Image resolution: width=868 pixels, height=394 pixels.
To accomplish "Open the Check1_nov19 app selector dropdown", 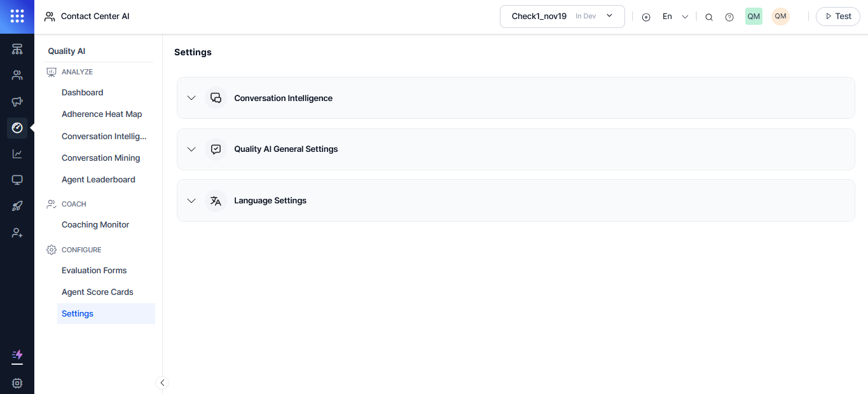I will [x=563, y=17].
